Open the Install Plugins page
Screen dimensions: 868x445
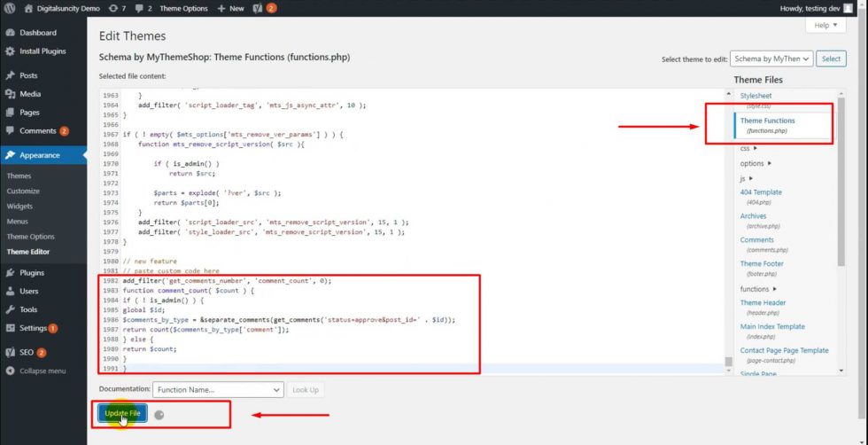point(43,51)
